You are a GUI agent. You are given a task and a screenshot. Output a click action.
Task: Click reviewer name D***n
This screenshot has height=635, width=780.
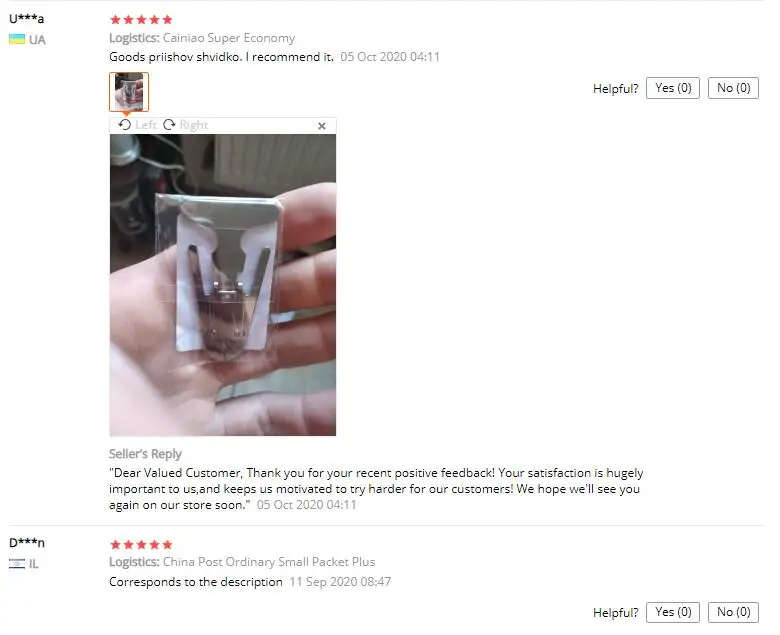(x=27, y=543)
